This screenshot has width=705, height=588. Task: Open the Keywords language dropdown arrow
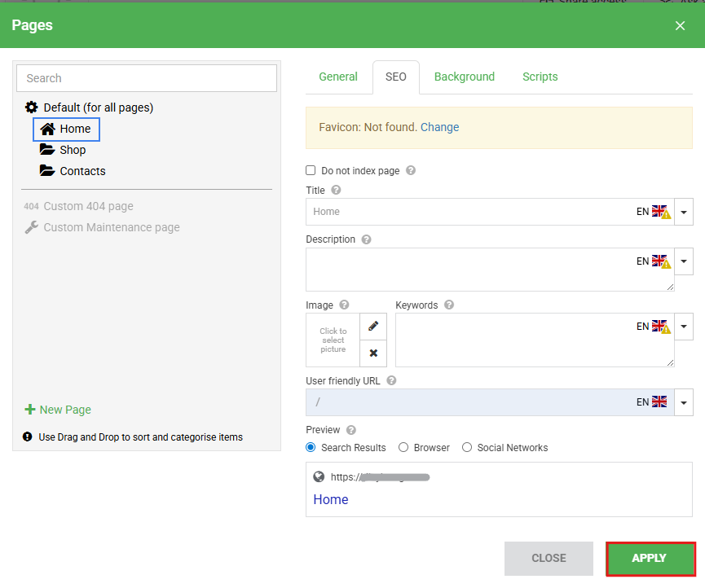(x=684, y=327)
